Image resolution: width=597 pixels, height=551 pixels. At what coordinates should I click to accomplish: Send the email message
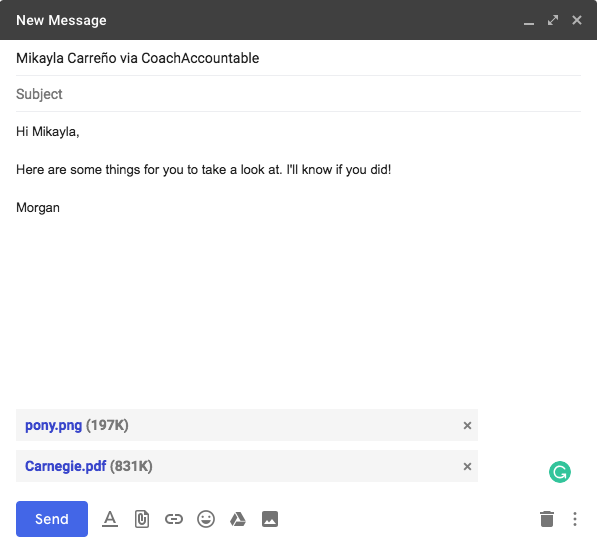point(52,519)
